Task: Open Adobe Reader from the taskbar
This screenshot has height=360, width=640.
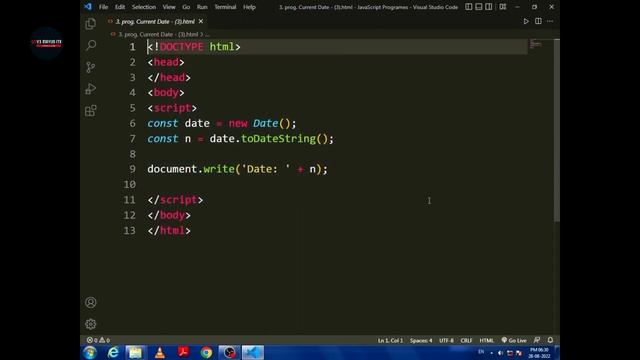Action: (183, 352)
